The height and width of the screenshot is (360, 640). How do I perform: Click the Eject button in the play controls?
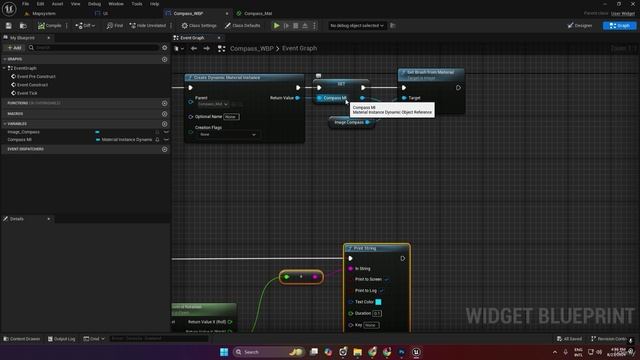[305, 26]
